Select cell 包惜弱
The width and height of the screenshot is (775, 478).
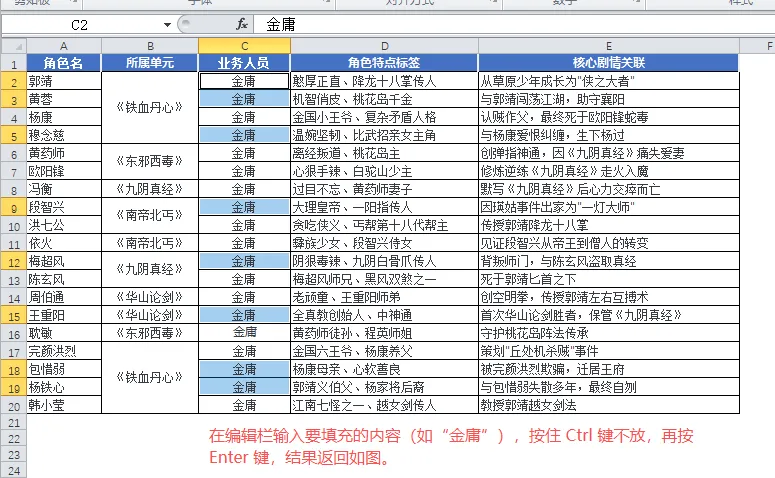(x=64, y=369)
